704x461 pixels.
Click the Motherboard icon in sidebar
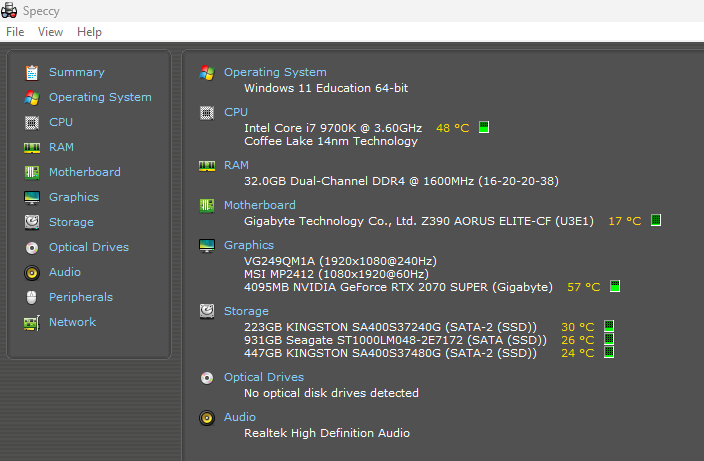coord(32,172)
